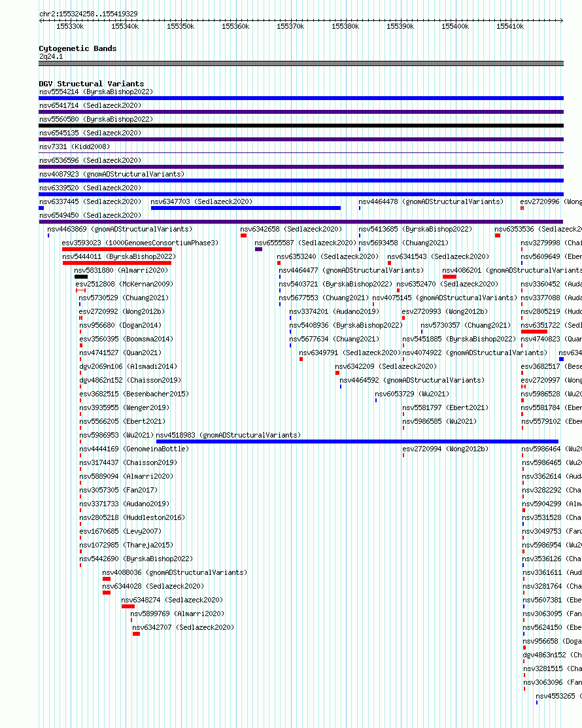Open the nsv6342209 (Sedlazeck2020) label
Image resolution: width=582 pixels, height=728 pixels.
coord(386,366)
